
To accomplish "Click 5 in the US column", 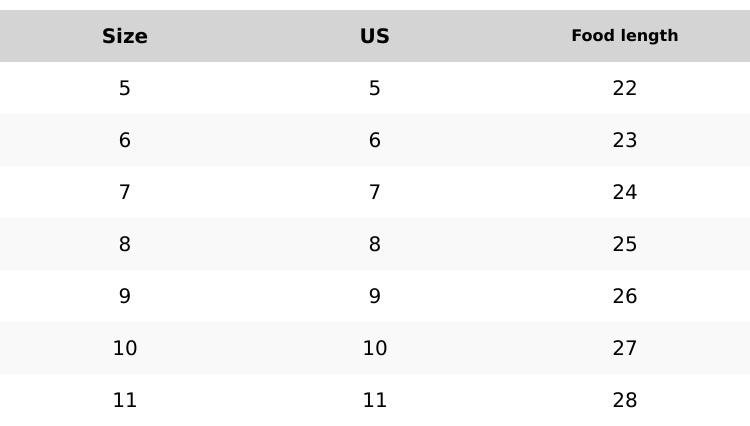I will (375, 88).
